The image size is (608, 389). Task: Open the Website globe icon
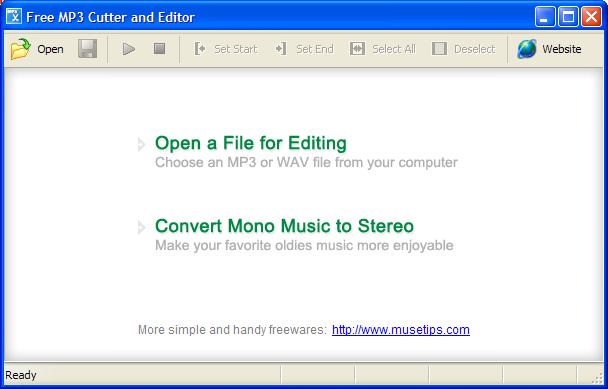click(x=527, y=49)
